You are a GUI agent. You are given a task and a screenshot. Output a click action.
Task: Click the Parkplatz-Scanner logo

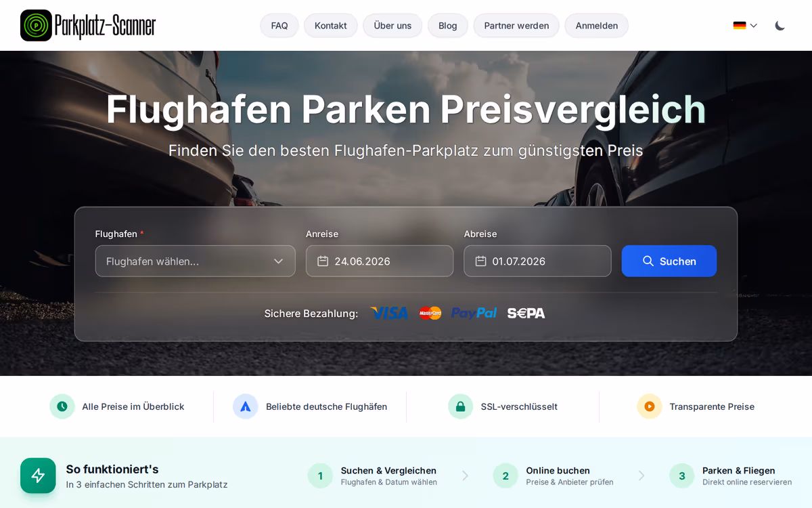pos(88,25)
